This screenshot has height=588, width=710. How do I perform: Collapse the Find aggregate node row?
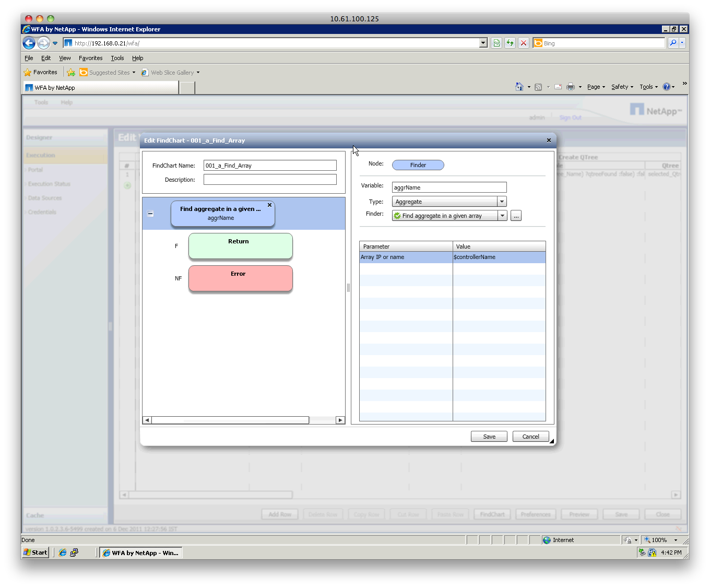[150, 214]
